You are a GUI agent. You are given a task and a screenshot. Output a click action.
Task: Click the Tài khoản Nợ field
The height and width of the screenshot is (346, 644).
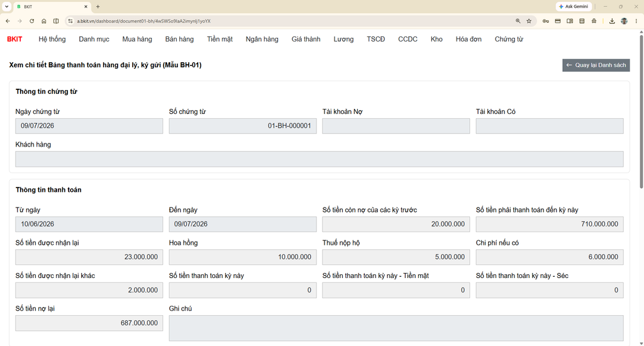click(x=396, y=126)
